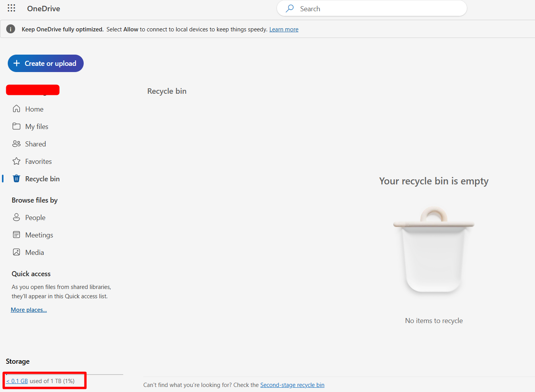Click 'used of 1 TB (1%)' text
Image resolution: width=535 pixels, height=392 pixels.
tap(52, 381)
